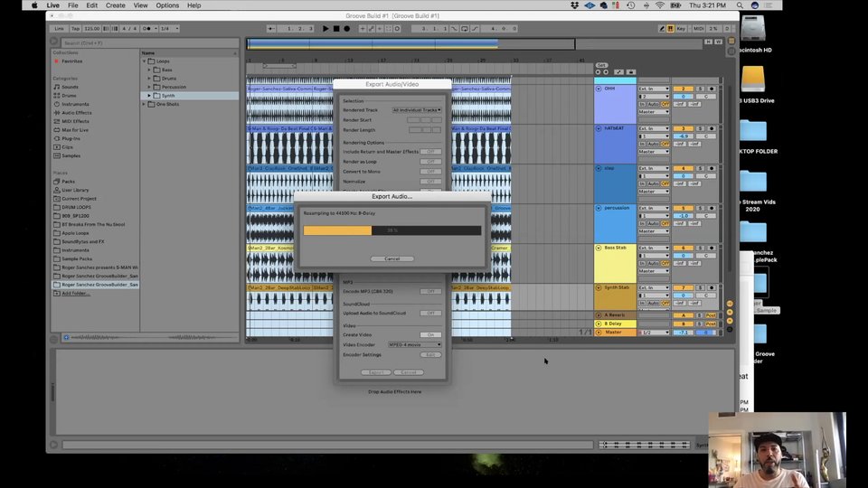This screenshot has width=868, height=488.
Task: Select Samples category in browser
Action: click(71, 156)
